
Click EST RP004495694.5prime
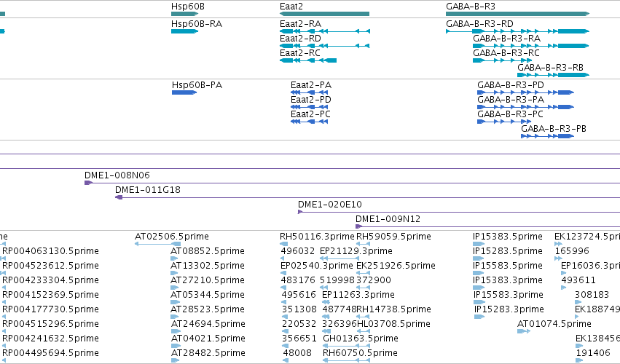50,353
